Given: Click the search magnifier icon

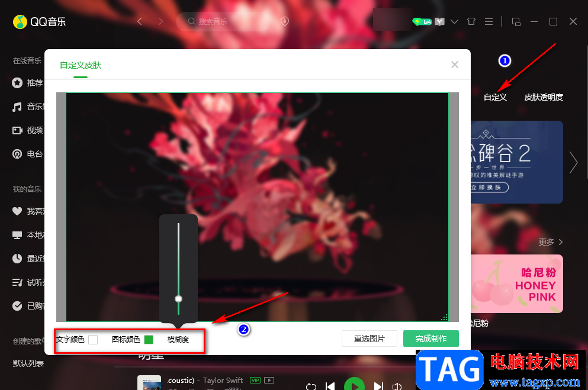Looking at the screenshot, I should 191,21.
